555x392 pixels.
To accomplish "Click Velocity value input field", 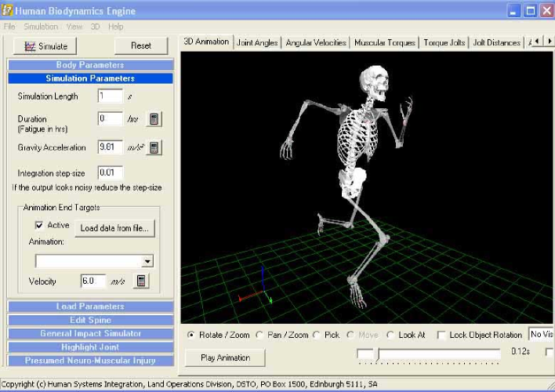I will pos(93,281).
